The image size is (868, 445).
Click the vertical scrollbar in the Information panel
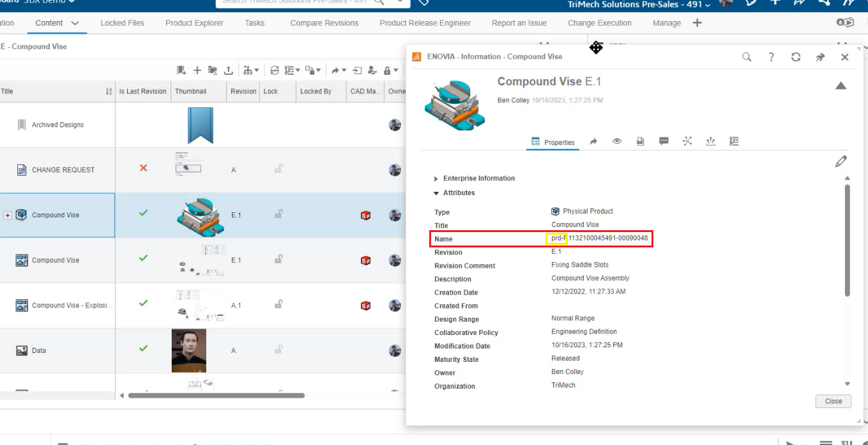[x=848, y=240]
